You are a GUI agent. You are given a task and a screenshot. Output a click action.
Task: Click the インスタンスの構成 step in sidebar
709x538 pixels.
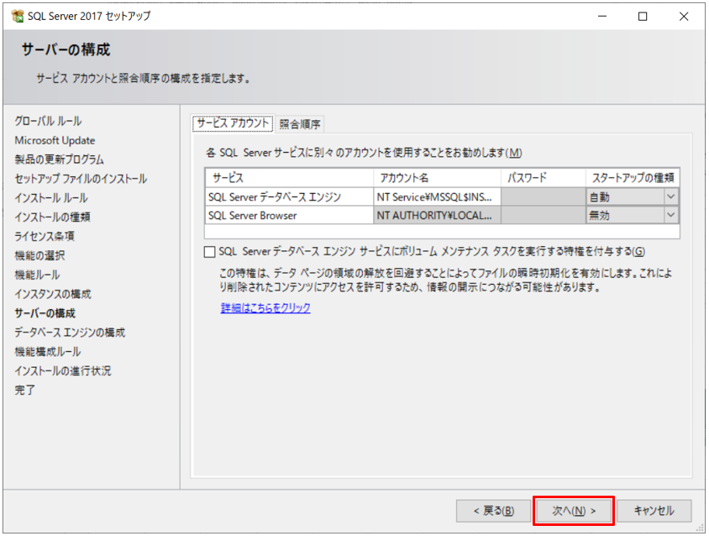coord(53,294)
